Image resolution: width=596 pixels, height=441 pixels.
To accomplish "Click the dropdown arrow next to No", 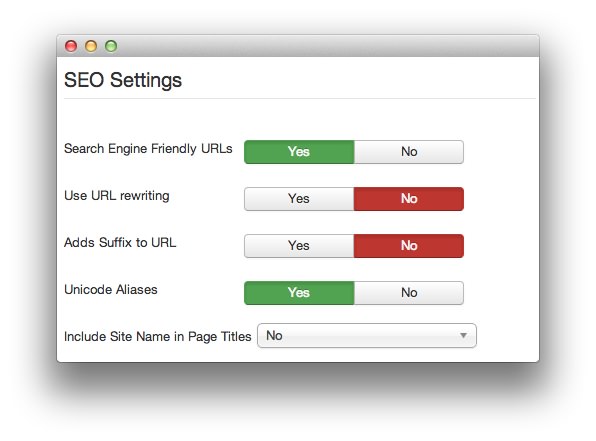I will tap(463, 336).
